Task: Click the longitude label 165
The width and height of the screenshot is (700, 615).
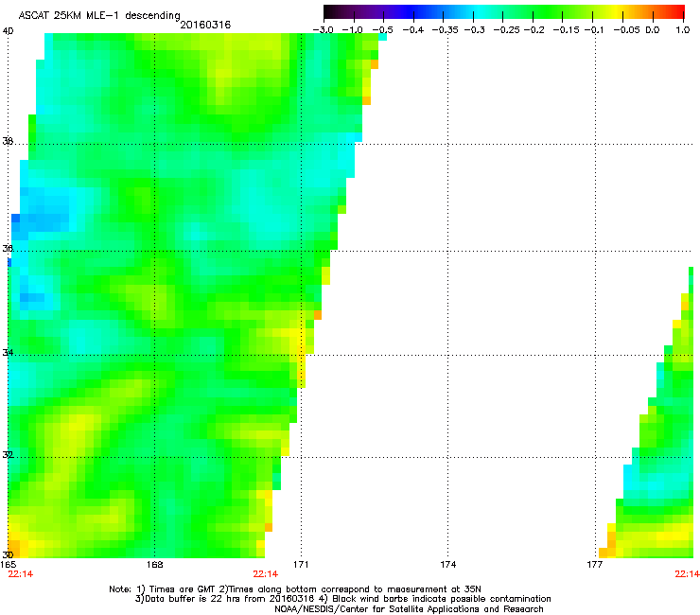Action: [x=8, y=565]
